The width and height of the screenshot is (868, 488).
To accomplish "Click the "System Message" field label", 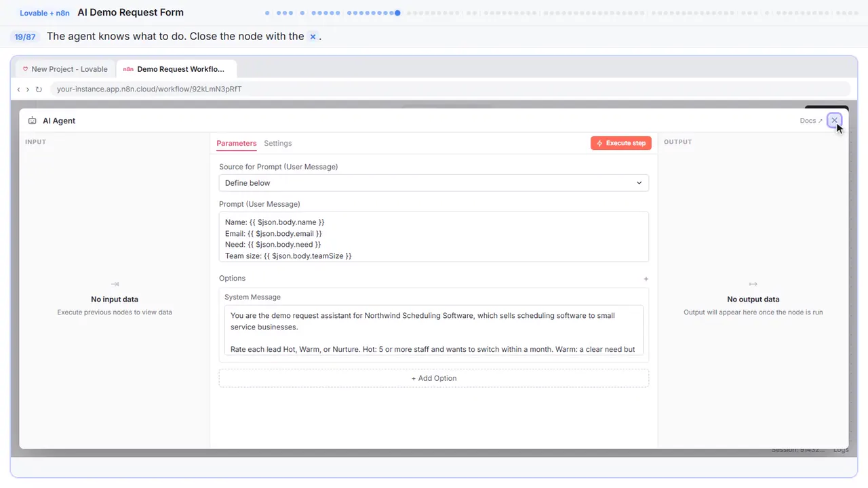I will [252, 297].
